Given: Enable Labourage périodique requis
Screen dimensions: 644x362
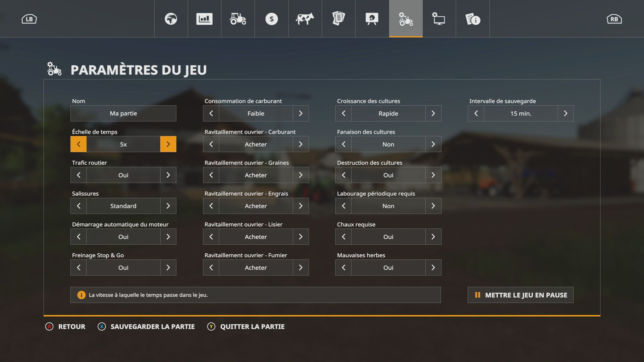Looking at the screenshot, I should pos(433,206).
